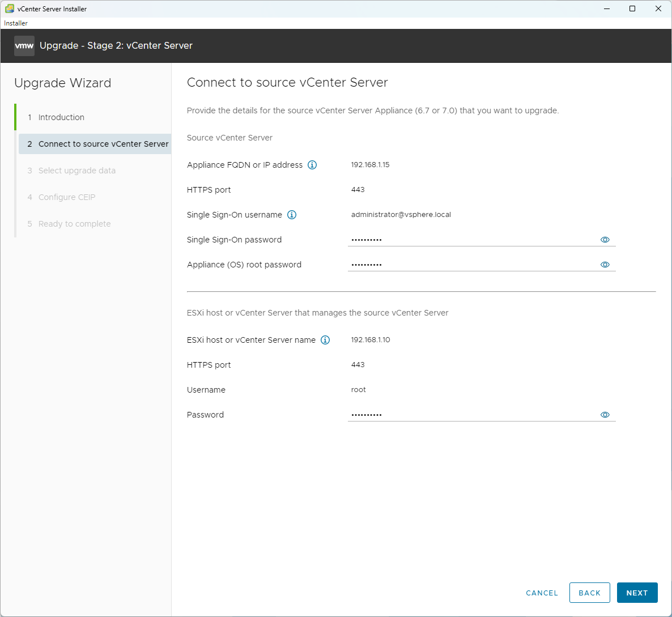Screen dimensions: 672x617
Task: Click info icon beside Appliance FQDN or IP address
Action: (x=312, y=165)
